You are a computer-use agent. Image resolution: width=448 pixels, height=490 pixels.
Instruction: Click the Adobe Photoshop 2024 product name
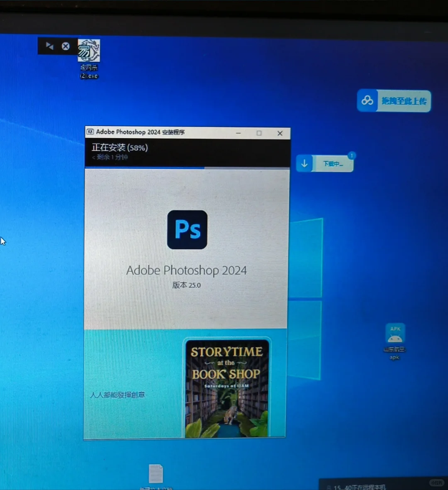187,271
